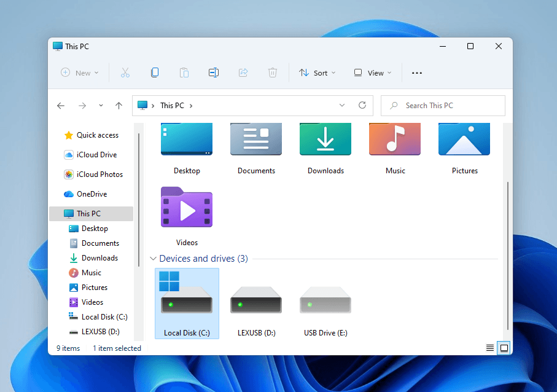557x392 pixels.
Task: Click Devices and drives (3) header
Action: pos(203,259)
